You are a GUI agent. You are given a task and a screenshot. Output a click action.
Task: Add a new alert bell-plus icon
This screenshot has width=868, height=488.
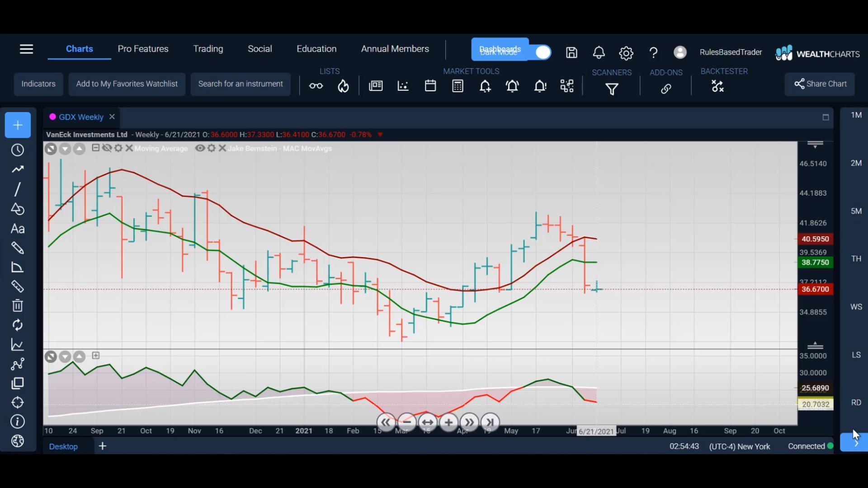point(485,86)
